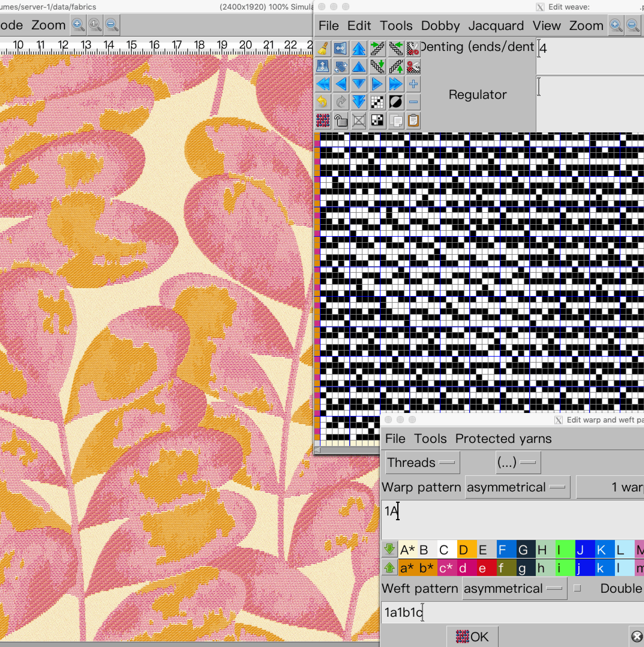Open the Threads dropdown
Viewport: 644px width, 647px height.
point(422,462)
